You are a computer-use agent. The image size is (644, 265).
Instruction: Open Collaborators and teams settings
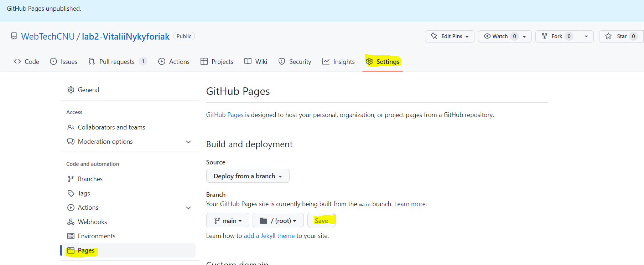tap(129, 127)
